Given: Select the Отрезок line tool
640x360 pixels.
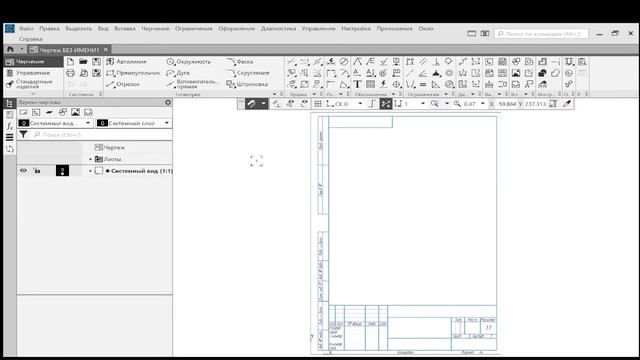Looking at the screenshot, I should [123, 84].
